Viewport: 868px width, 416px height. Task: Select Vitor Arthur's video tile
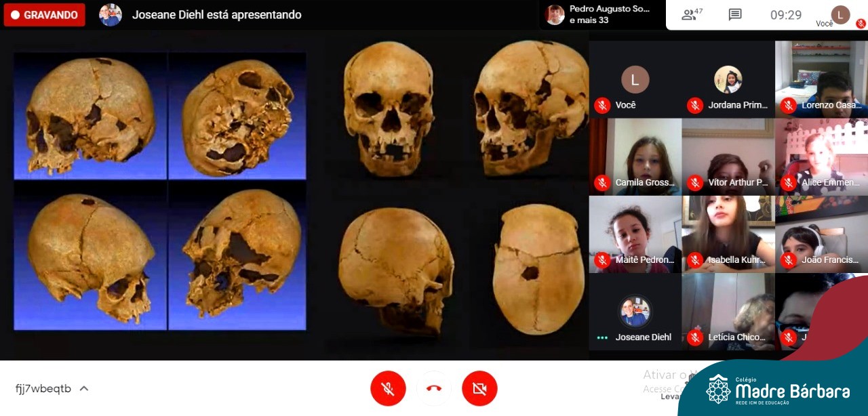(728, 157)
